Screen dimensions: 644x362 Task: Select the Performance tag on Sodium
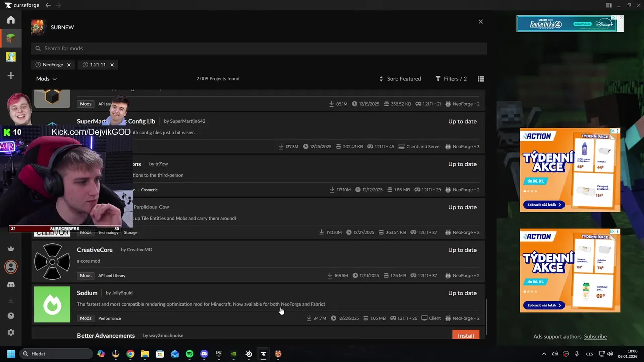(x=109, y=318)
